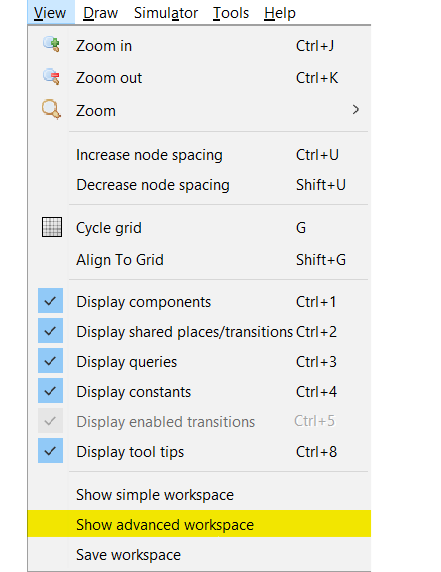Disable Display constants checkbox
This screenshot has height=572, width=441.
[50, 391]
